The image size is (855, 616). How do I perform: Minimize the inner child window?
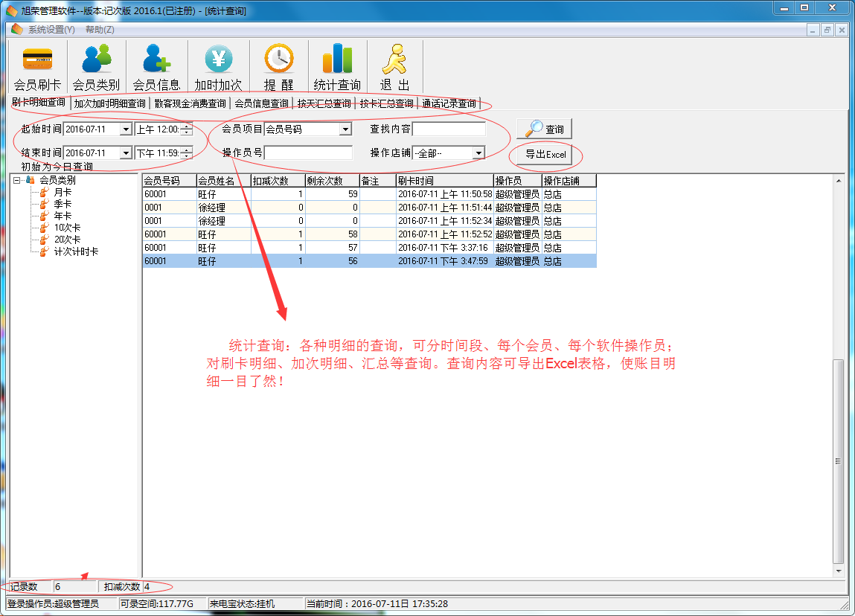(813, 30)
